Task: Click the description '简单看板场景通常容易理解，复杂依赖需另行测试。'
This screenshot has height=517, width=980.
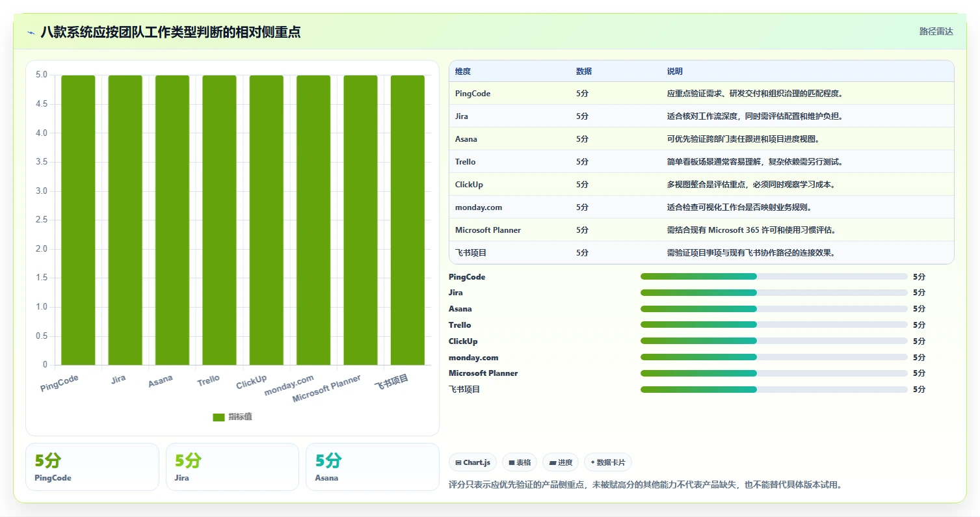Action: tap(755, 162)
